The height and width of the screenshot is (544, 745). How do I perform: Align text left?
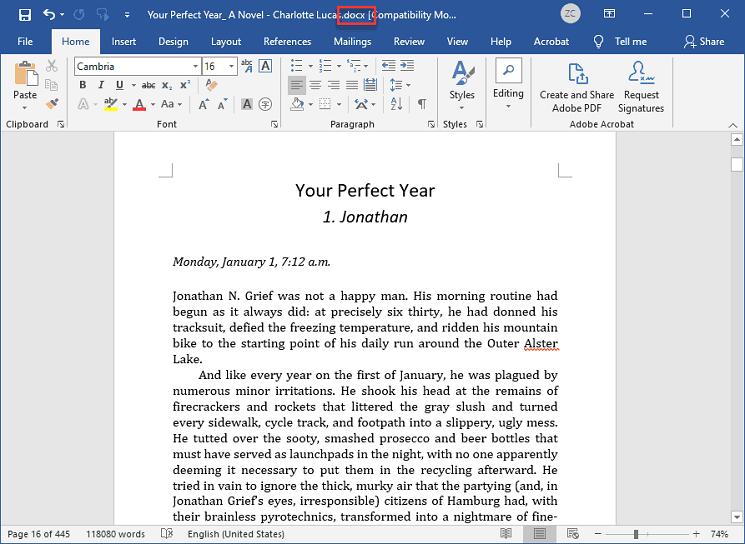(296, 85)
